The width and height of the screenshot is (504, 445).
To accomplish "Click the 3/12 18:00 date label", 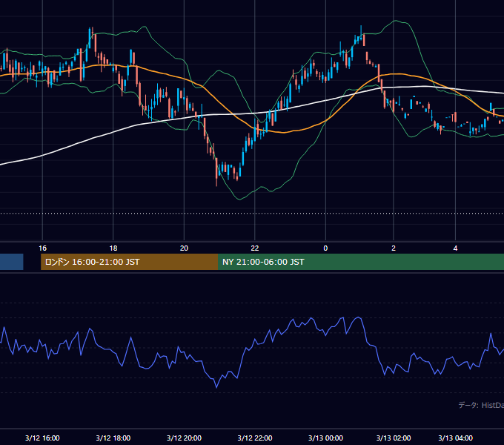I will tap(113, 438).
